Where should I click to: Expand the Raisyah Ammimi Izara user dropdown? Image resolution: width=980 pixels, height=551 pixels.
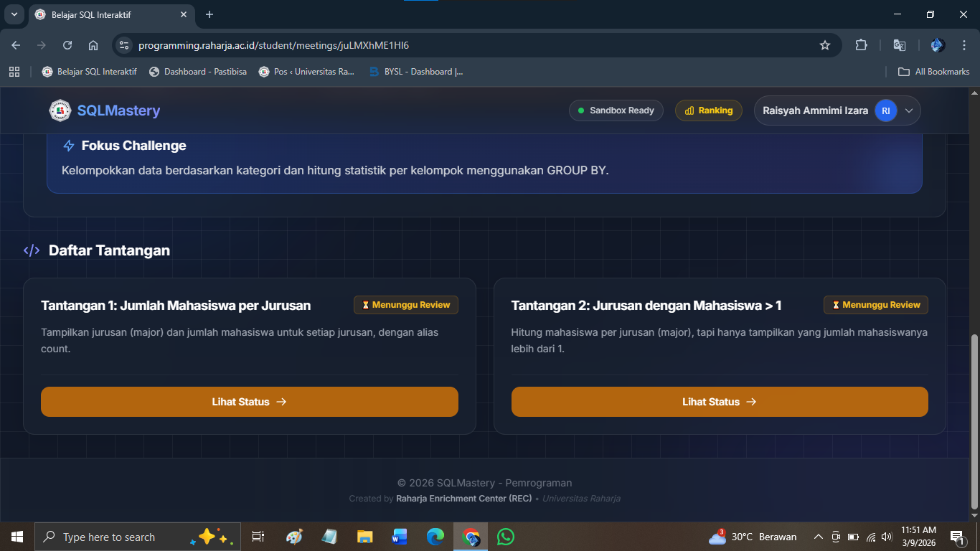click(x=909, y=110)
